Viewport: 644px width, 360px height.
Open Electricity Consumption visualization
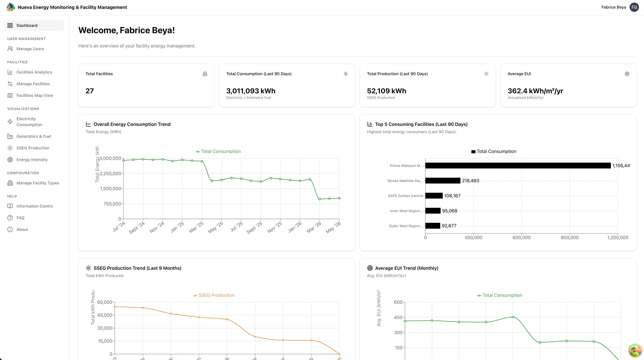[34, 122]
